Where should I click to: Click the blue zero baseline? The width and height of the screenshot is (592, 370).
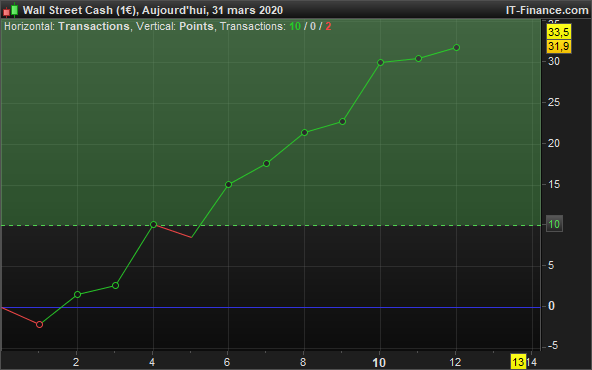(x=270, y=307)
